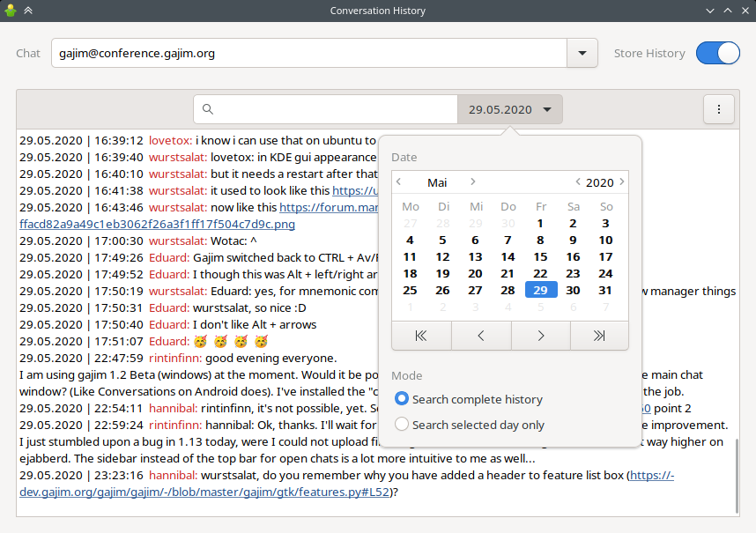Click the emoji message from Eduard at 17:51:07
Image resolution: width=756 pixels, height=533 pixels.
(x=231, y=341)
